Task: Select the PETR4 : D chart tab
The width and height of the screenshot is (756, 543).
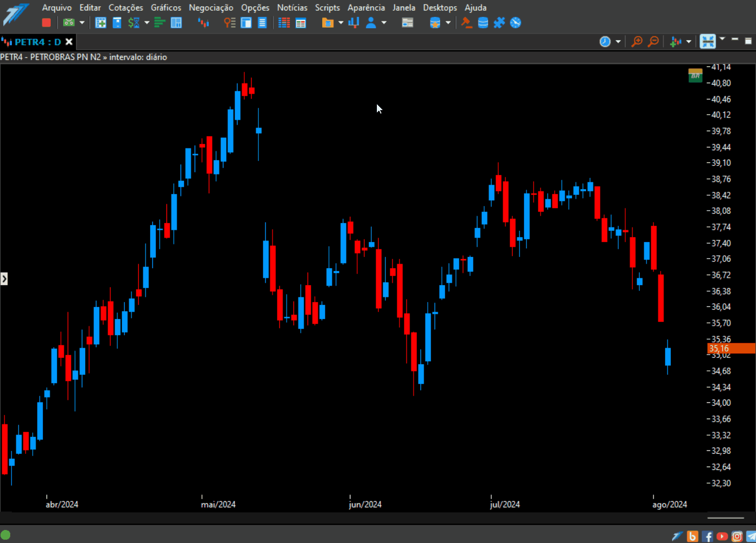Action: point(32,42)
